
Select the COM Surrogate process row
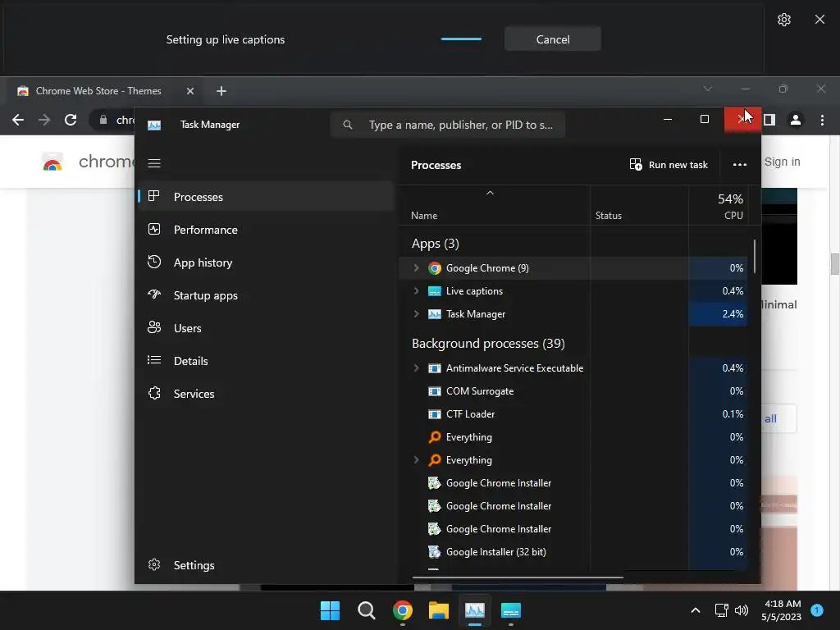(573, 391)
